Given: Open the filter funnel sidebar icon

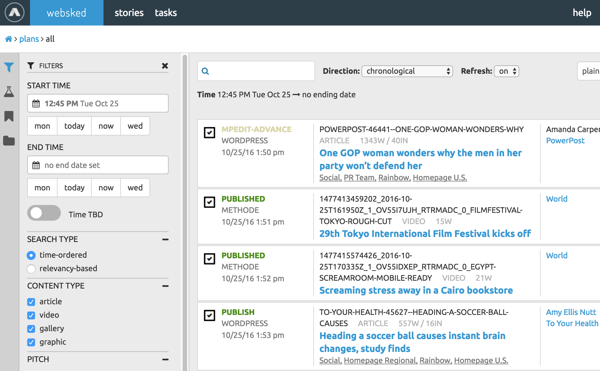Looking at the screenshot, I should pos(9,68).
